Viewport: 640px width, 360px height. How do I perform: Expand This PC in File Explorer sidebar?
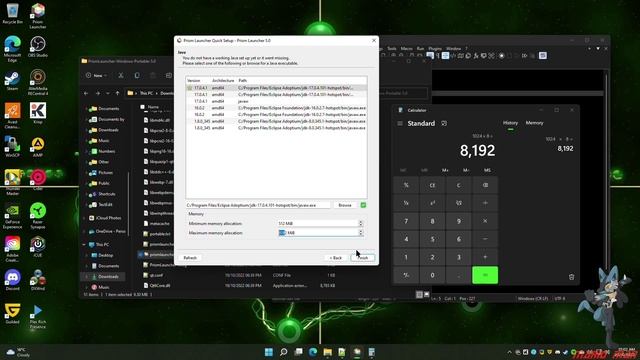84,244
